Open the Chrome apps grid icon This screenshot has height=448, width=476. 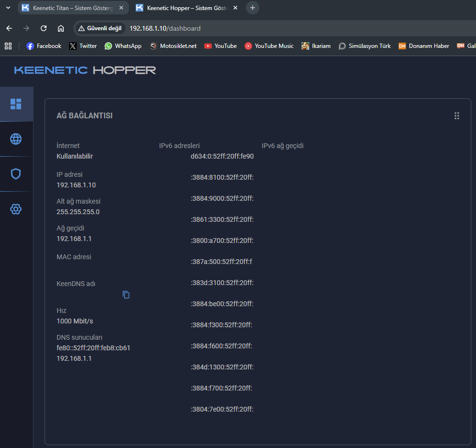click(x=8, y=46)
